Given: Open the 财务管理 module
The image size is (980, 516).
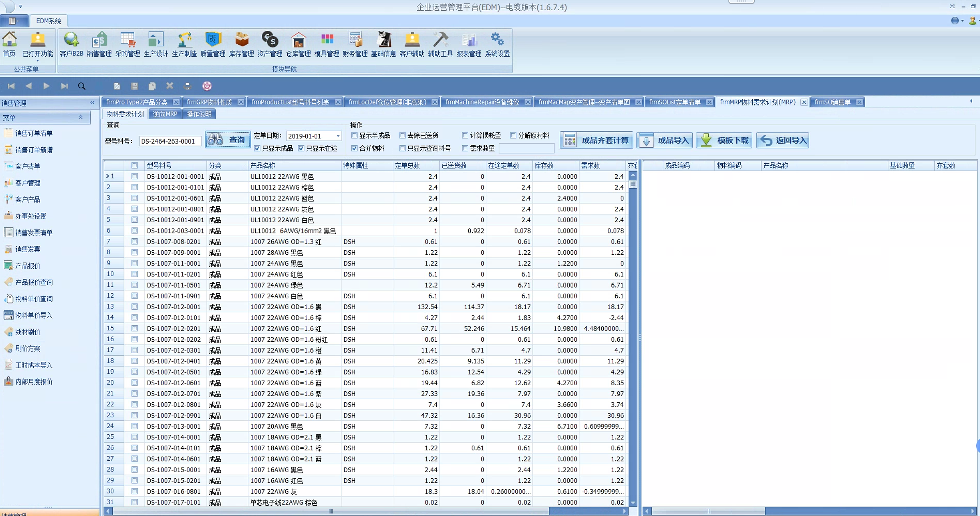Looking at the screenshot, I should [355, 44].
